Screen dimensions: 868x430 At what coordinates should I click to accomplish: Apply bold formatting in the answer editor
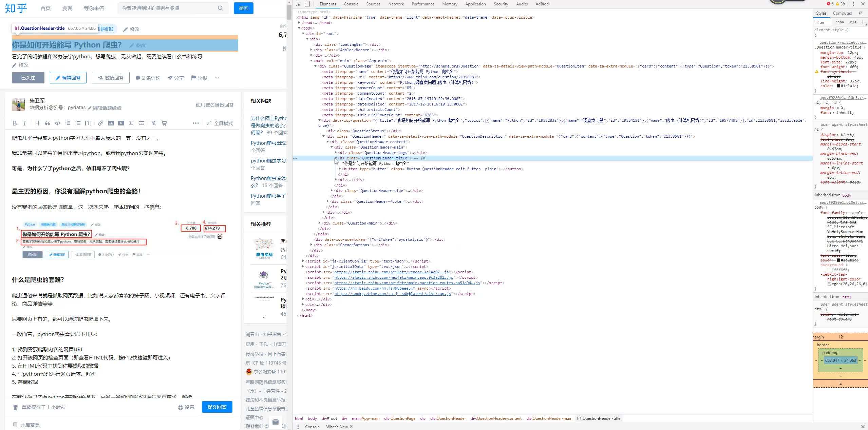[x=15, y=123]
